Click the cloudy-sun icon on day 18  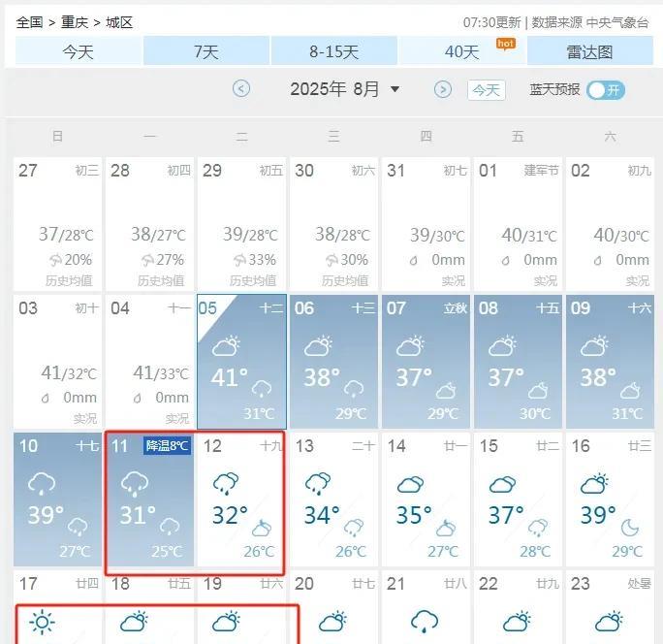[x=135, y=622]
